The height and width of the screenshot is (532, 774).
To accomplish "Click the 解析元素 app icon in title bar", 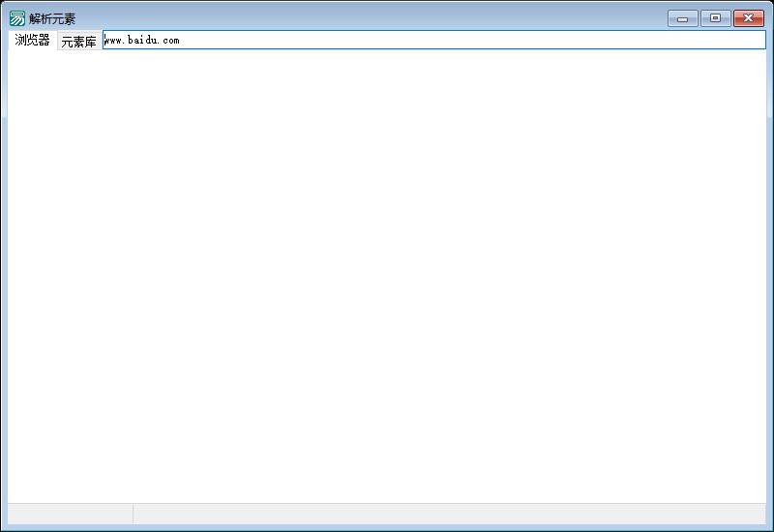I will coord(16,18).
